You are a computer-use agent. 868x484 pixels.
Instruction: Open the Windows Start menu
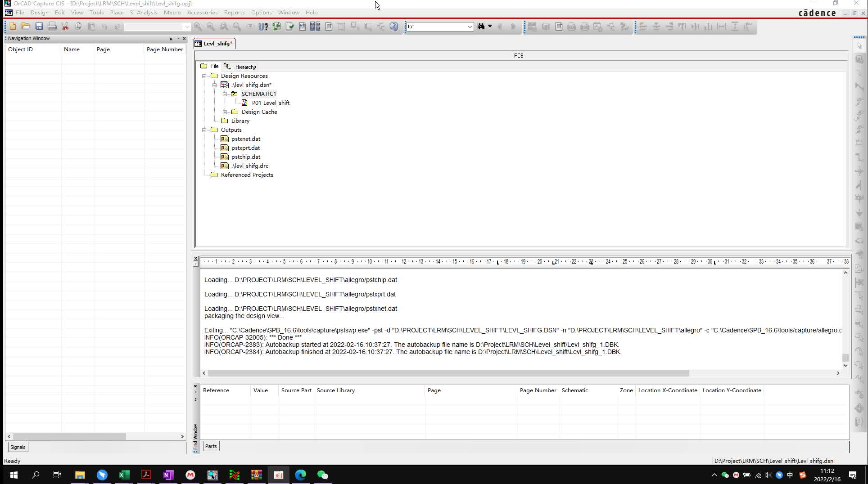click(14, 475)
